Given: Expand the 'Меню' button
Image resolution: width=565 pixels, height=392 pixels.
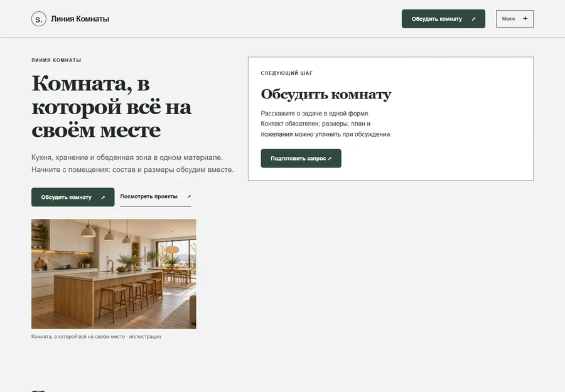Looking at the screenshot, I should point(515,19).
